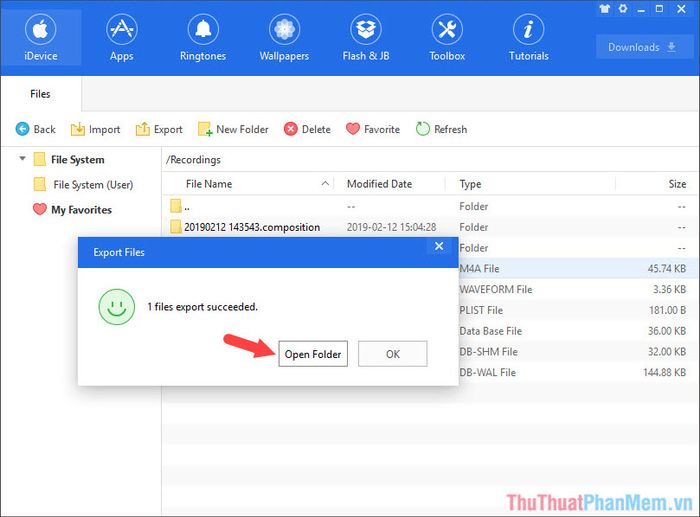Select the DB-SHM File row
This screenshot has width=700, height=517.
pyautogui.click(x=578, y=351)
